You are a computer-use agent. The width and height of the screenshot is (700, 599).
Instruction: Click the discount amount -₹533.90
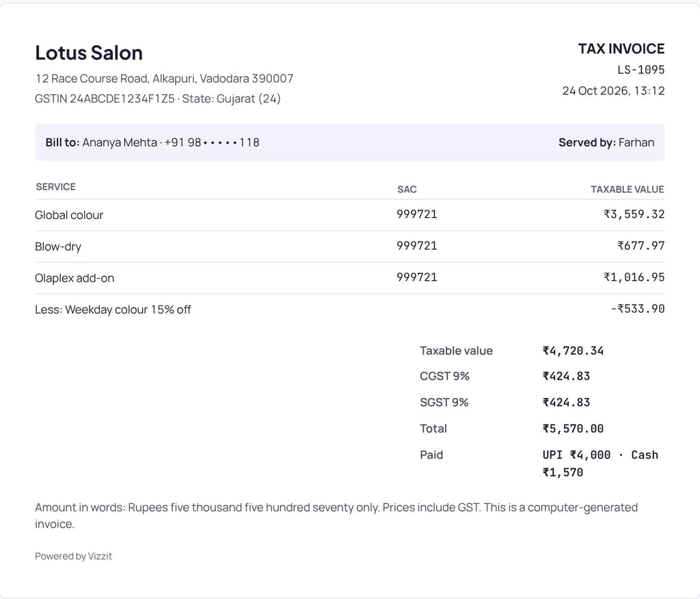(x=638, y=308)
